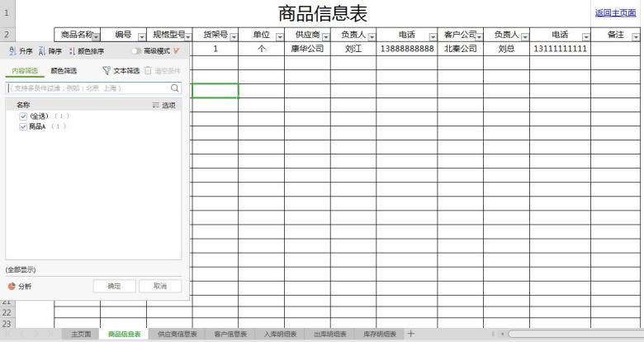Open the 供应商信息表 sheet tab

tap(177, 334)
